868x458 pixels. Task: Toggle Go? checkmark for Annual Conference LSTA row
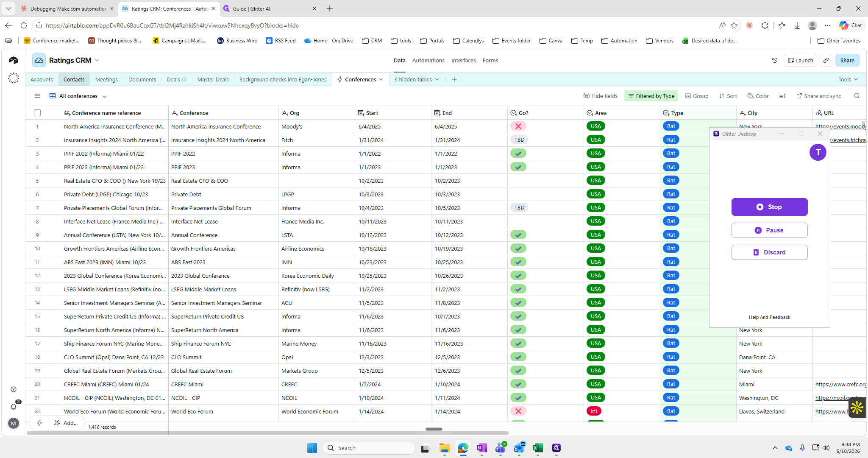click(x=518, y=235)
